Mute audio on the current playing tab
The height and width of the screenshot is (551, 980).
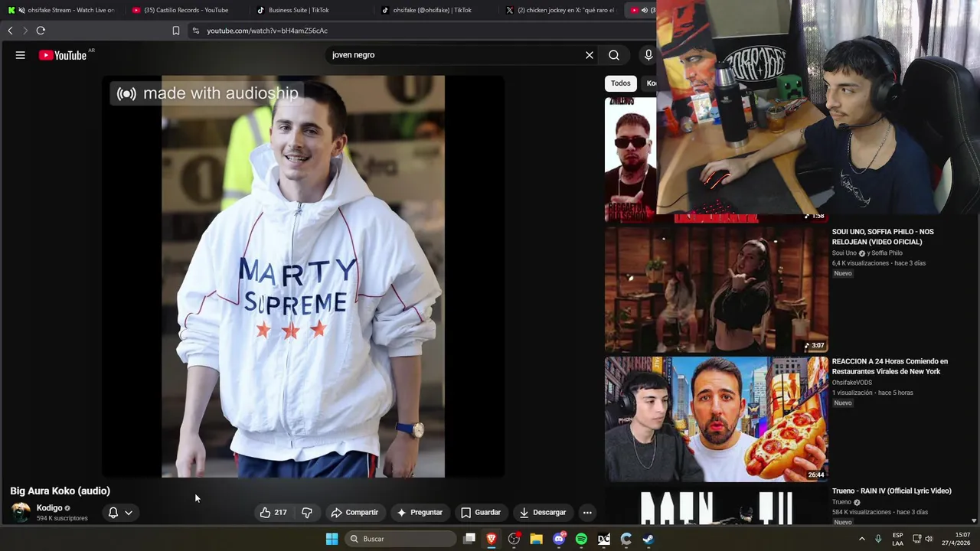(x=644, y=10)
